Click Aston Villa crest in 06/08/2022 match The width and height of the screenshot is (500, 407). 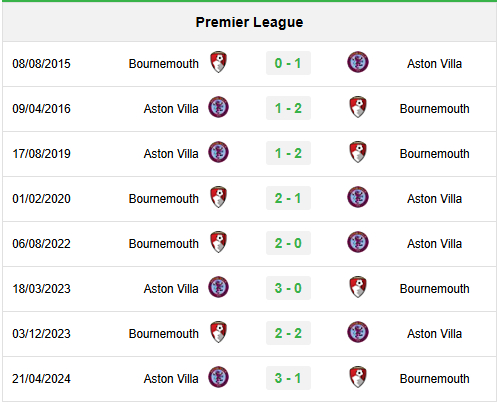pyautogui.click(x=358, y=242)
